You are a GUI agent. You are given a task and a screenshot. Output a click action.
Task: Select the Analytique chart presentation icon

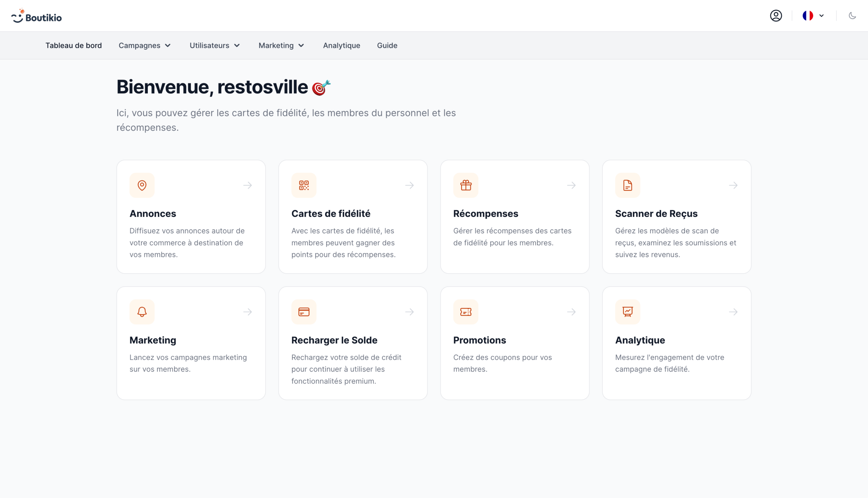[627, 312]
